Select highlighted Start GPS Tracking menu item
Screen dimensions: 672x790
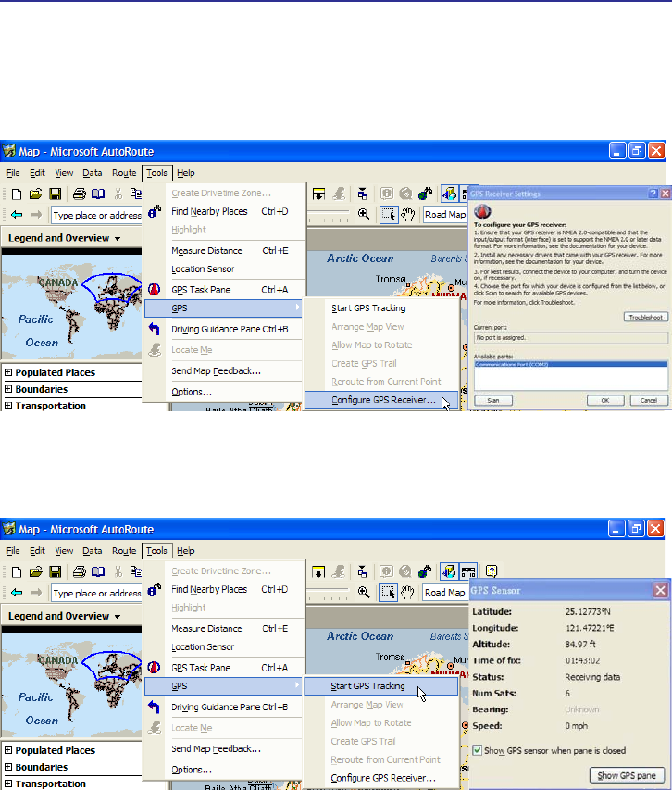point(380,686)
